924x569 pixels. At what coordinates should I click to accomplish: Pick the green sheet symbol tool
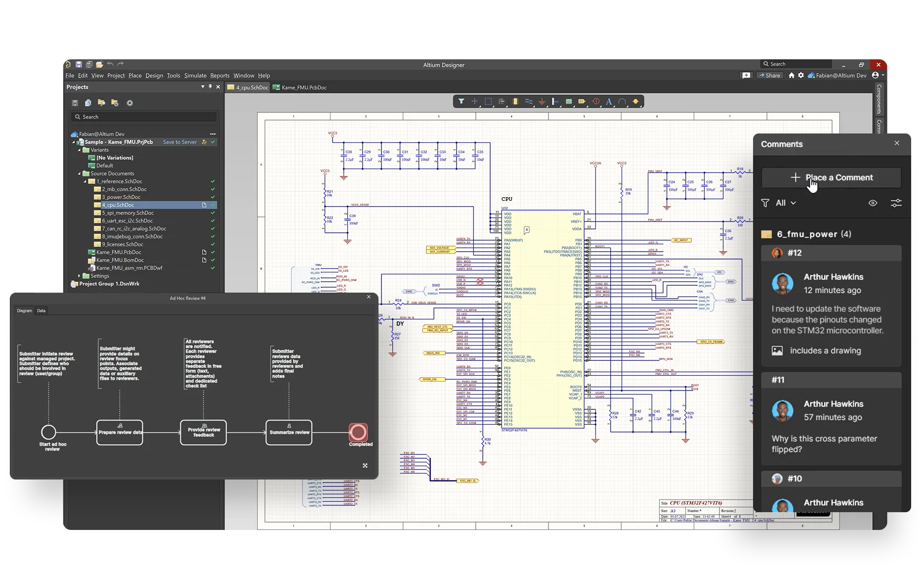[569, 102]
